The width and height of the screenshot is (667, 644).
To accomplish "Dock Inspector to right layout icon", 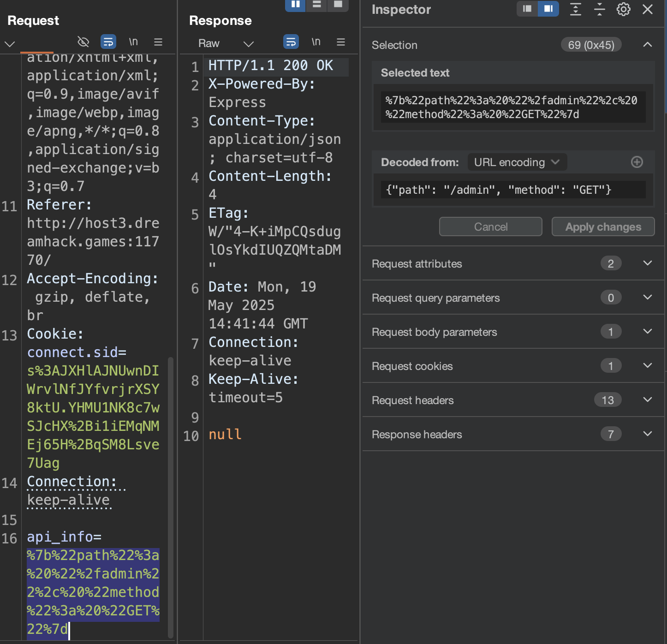I will pyautogui.click(x=548, y=9).
